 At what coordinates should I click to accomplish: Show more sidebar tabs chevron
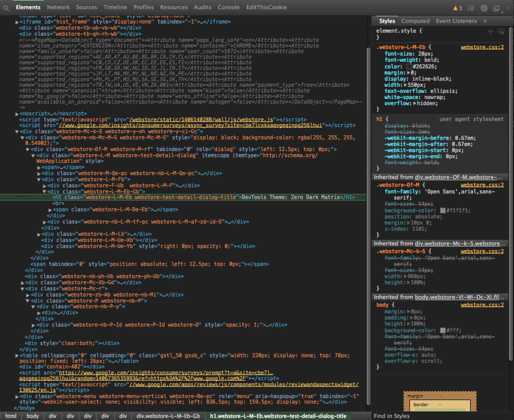(x=485, y=21)
